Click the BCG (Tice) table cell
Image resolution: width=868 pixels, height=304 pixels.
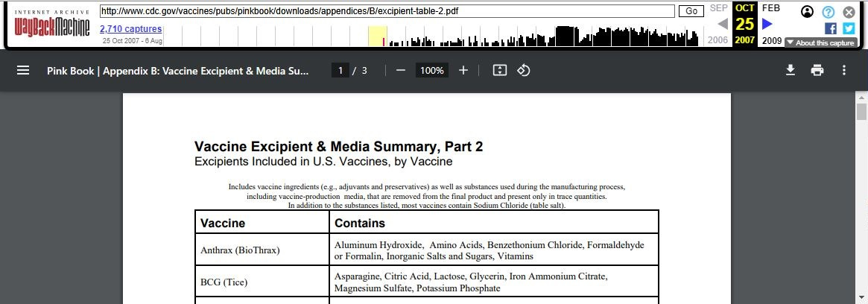[x=262, y=282]
